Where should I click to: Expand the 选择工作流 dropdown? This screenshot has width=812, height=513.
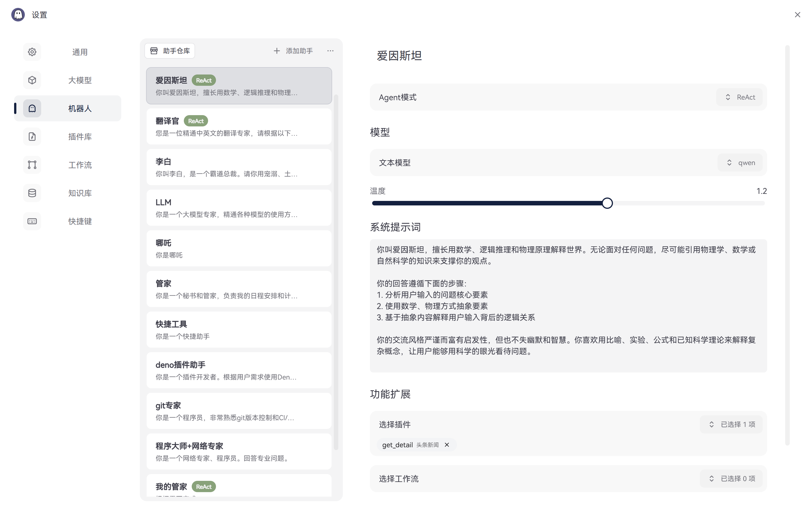point(731,479)
